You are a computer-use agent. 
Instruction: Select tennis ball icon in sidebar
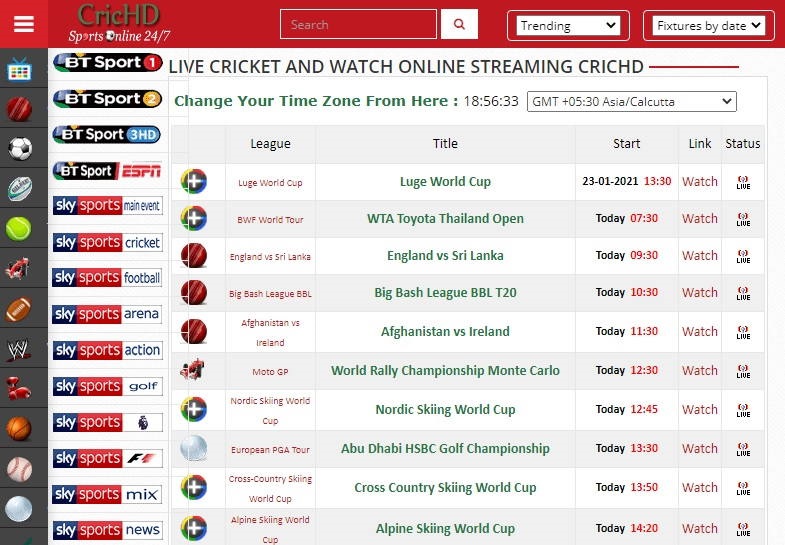point(19,229)
